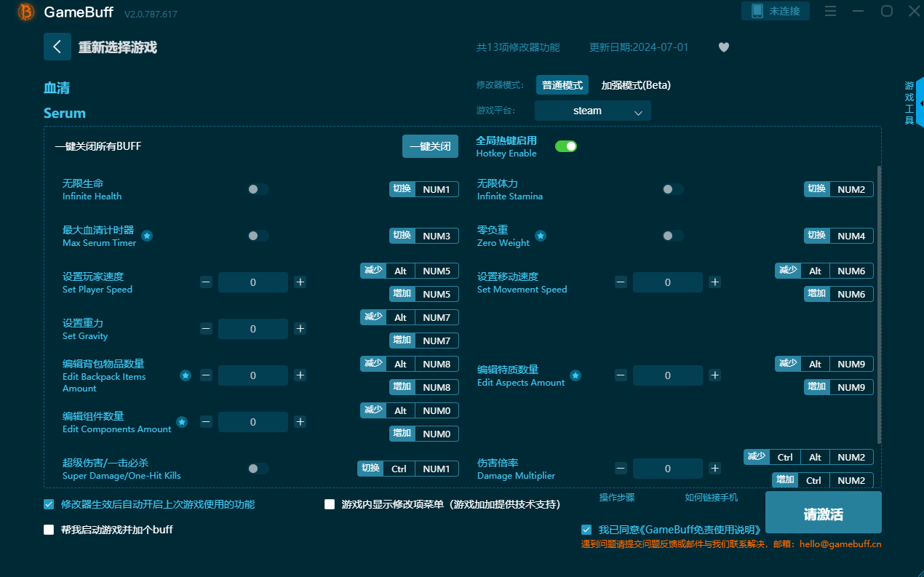Click 增加 NUM0 hotkey for Components
The height and width of the screenshot is (577, 924).
pyautogui.click(x=424, y=434)
